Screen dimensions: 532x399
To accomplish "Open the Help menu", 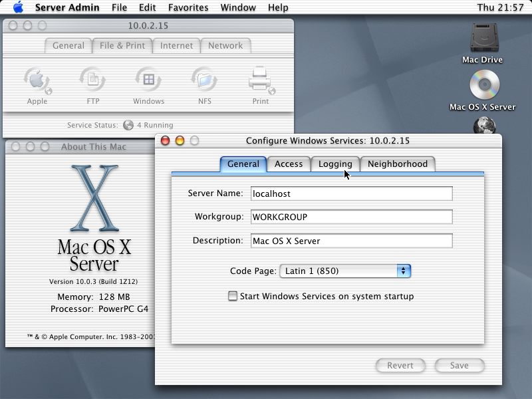I will 278,7.
